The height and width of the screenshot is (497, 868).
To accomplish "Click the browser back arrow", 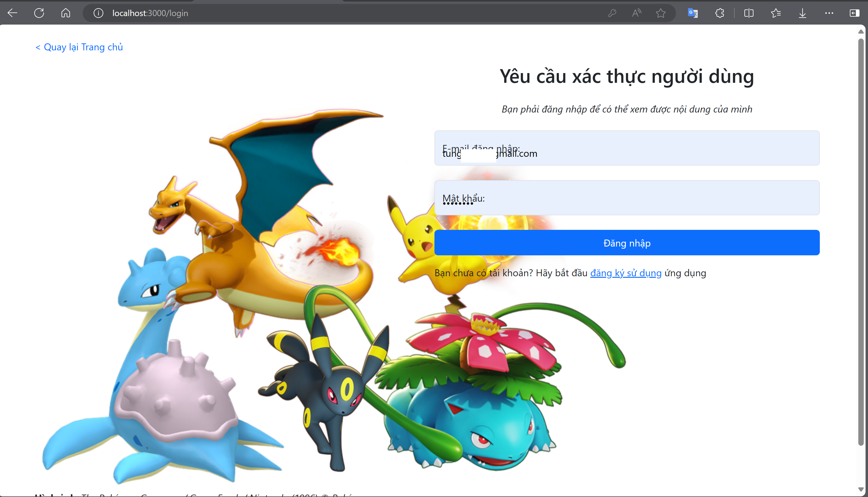I will 13,13.
